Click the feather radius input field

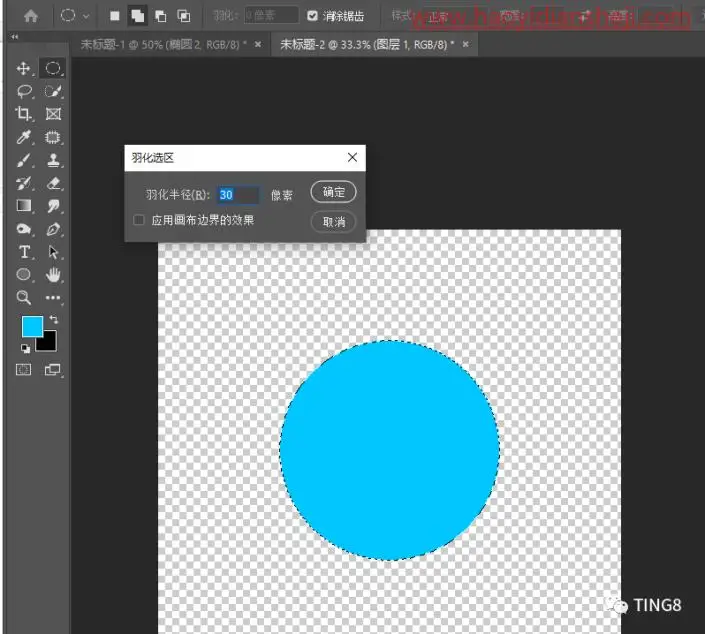click(238, 195)
